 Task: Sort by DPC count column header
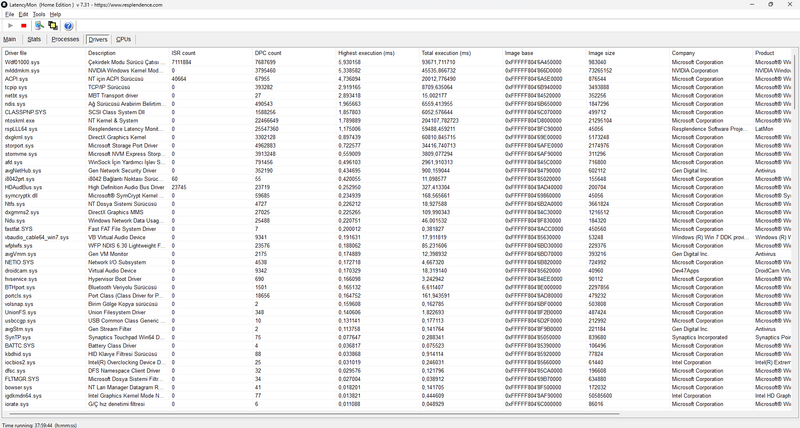click(x=294, y=53)
